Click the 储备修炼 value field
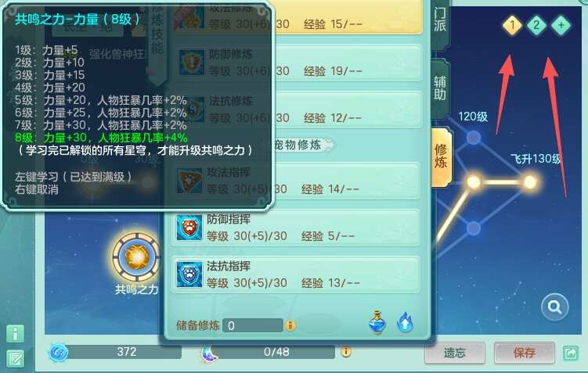This screenshot has height=373, width=588. pos(253,325)
